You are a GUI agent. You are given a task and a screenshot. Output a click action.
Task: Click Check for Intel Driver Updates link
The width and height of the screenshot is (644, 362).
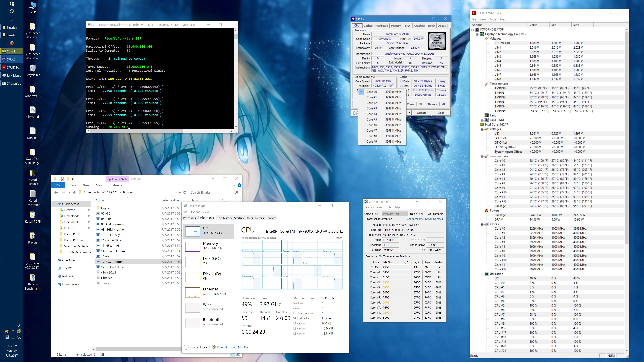424,219
